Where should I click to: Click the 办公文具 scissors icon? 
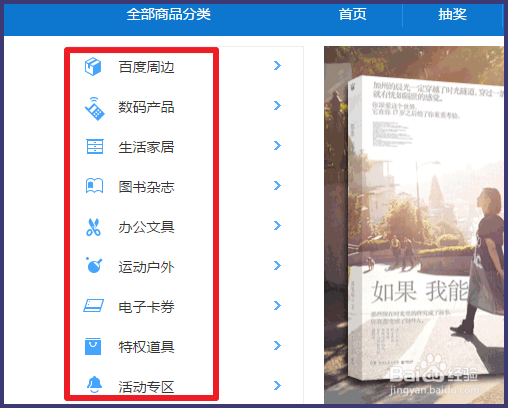pos(93,227)
